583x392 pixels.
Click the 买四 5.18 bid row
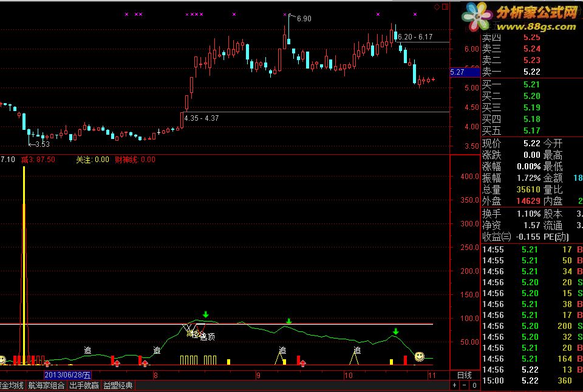pos(511,119)
